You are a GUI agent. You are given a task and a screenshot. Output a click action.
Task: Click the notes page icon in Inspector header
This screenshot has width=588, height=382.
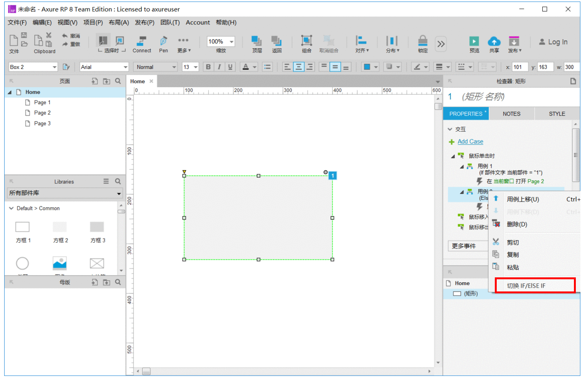click(573, 81)
